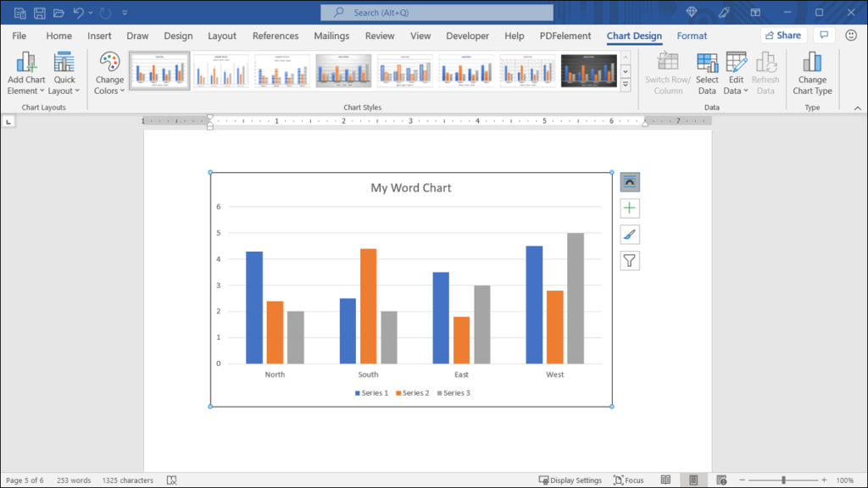868x488 pixels.
Task: Select the Edit Data tool
Action: [735, 72]
